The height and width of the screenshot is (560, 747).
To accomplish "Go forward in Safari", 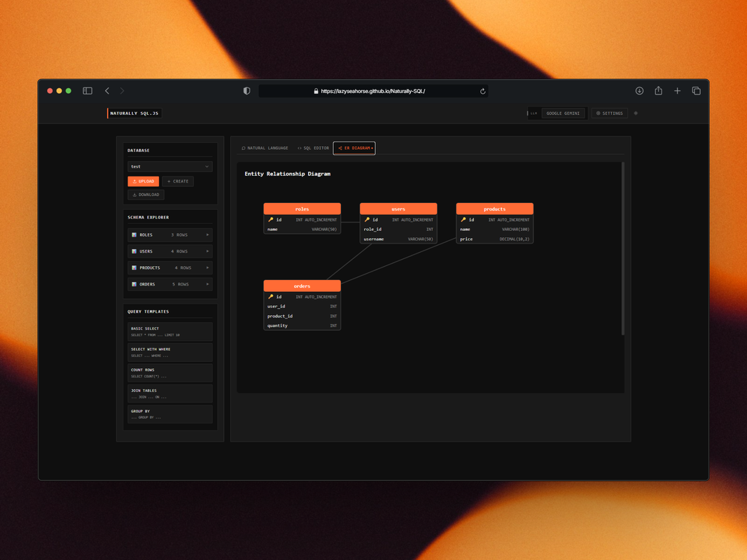I will (123, 91).
